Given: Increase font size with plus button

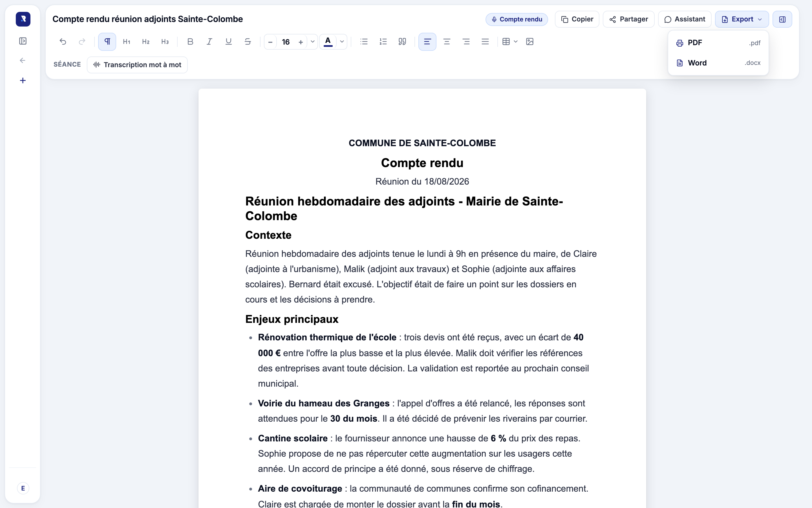Looking at the screenshot, I should [x=301, y=42].
